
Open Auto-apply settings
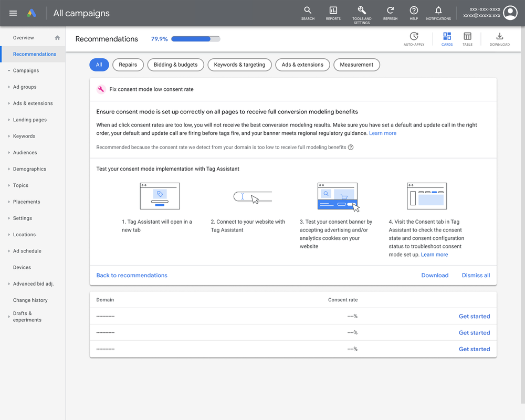[x=414, y=38]
